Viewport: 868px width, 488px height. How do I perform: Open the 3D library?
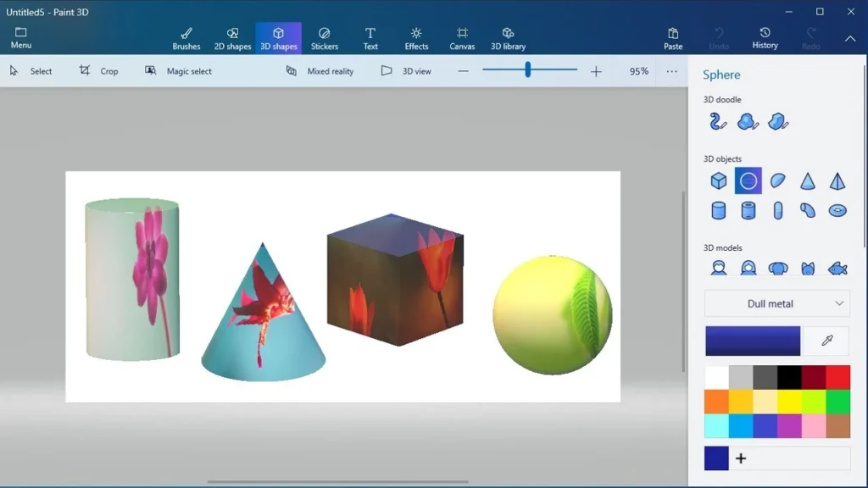click(x=509, y=38)
